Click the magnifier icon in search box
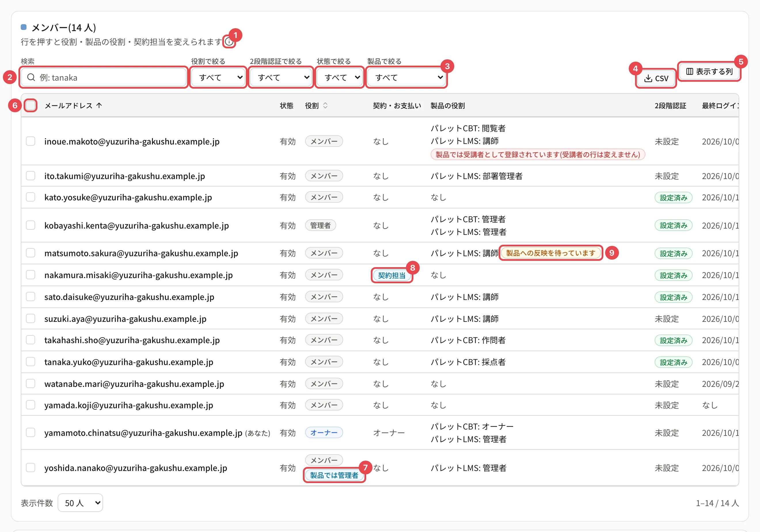The width and height of the screenshot is (760, 532). click(x=31, y=77)
